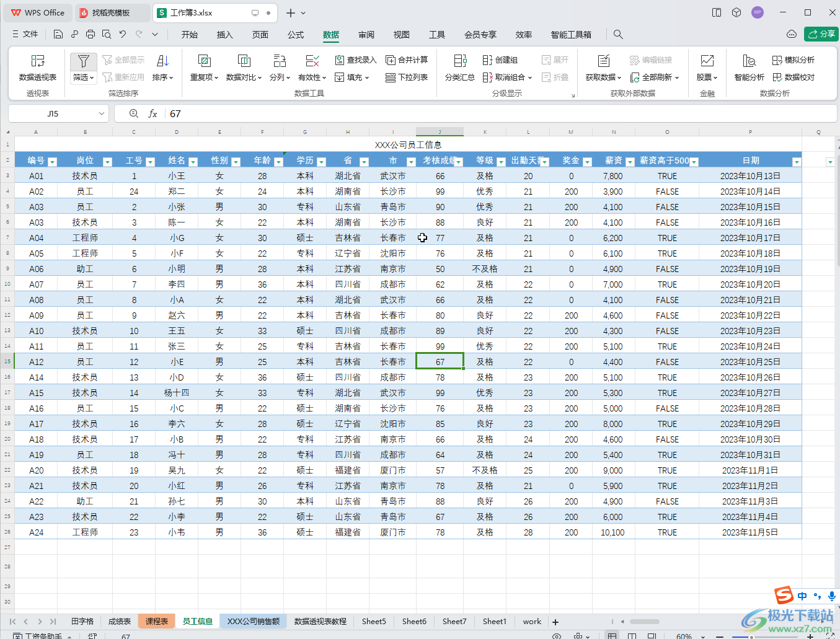Open the 数据对比 data compare tool

pyautogui.click(x=244, y=68)
